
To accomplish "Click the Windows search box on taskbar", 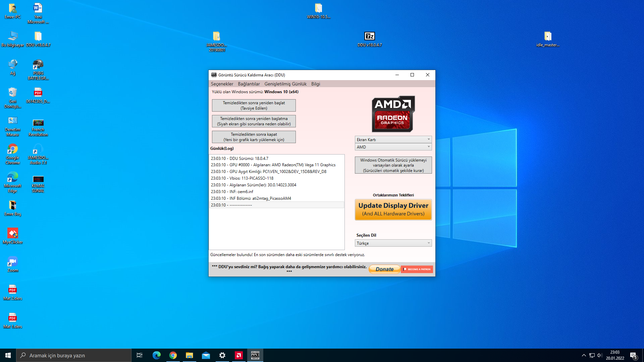I will click(x=74, y=355).
